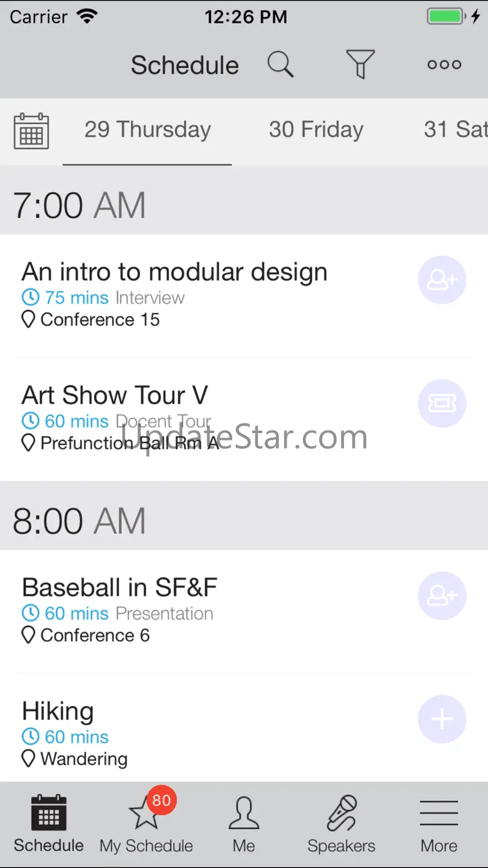The height and width of the screenshot is (868, 488).
Task: Switch to the 30 Friday tab
Action: [316, 130]
